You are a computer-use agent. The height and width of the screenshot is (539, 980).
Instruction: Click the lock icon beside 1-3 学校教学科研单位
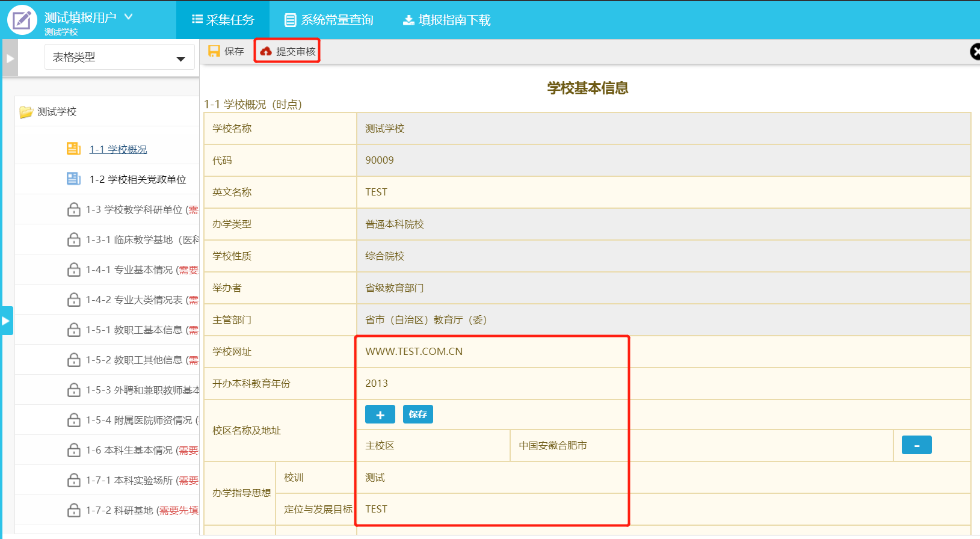[73, 209]
